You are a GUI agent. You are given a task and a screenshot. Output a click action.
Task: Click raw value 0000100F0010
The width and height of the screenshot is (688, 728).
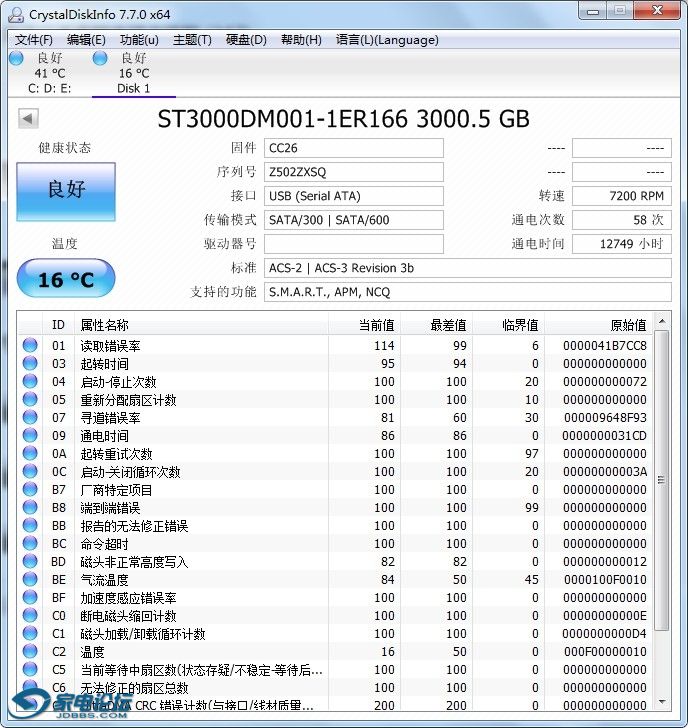point(605,579)
